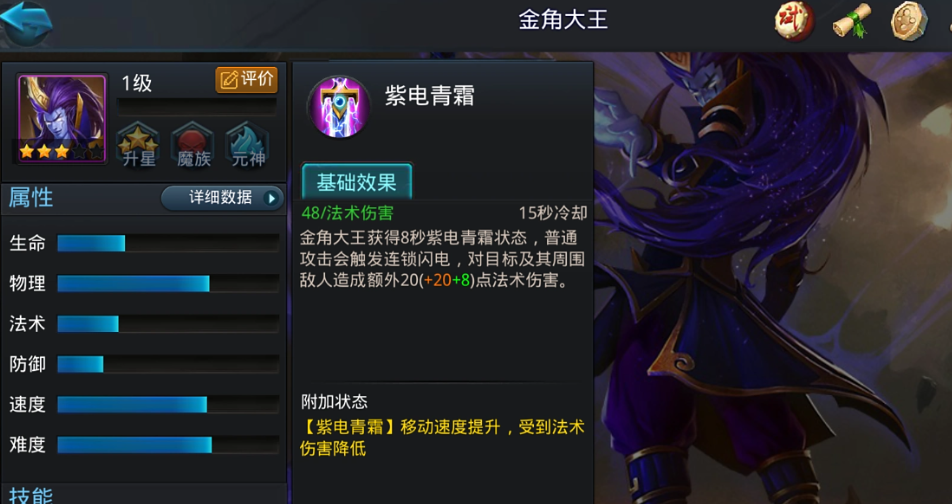Click the 速度 stat bar
This screenshot has height=504, width=952.
168,404
